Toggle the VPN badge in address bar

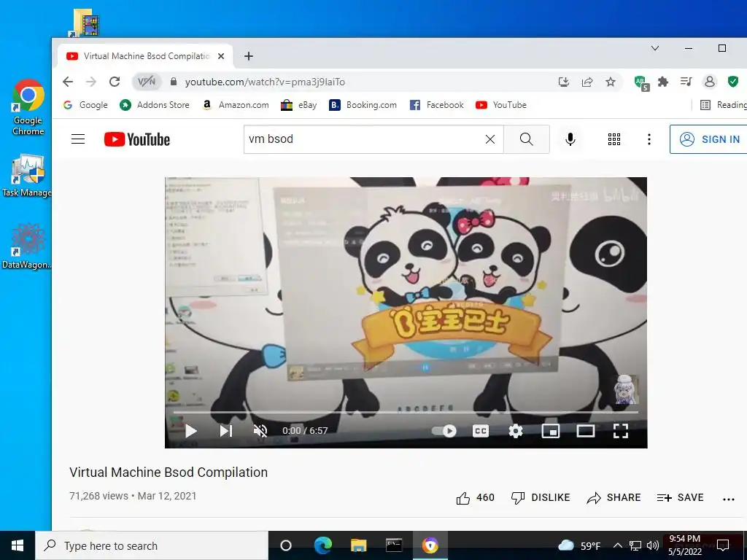[x=147, y=82]
